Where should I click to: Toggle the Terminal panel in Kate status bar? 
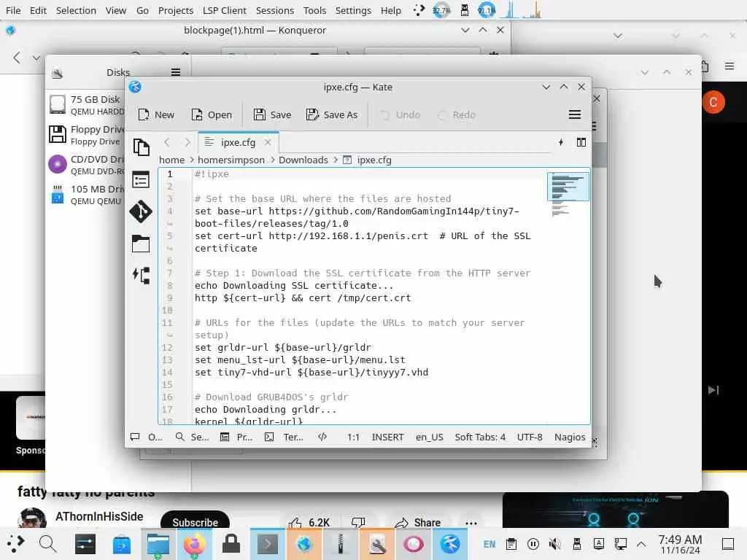pos(284,437)
